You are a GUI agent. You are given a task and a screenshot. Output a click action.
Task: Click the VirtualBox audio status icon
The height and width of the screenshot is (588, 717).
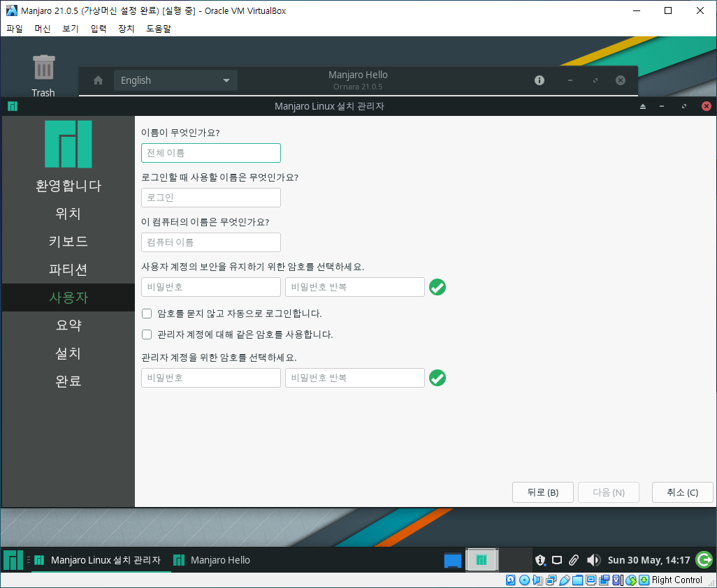pyautogui.click(x=537, y=580)
